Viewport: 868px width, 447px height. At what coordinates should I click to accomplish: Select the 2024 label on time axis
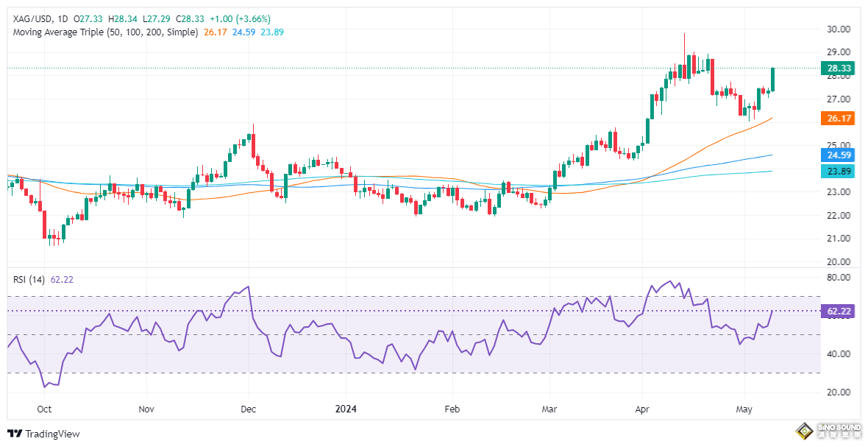tap(346, 408)
